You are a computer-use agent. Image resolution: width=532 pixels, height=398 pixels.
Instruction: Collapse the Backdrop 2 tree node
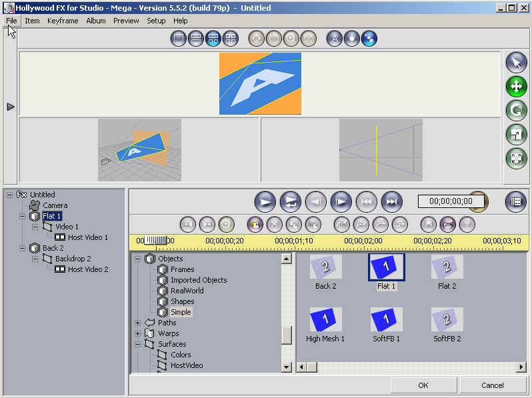35,259
